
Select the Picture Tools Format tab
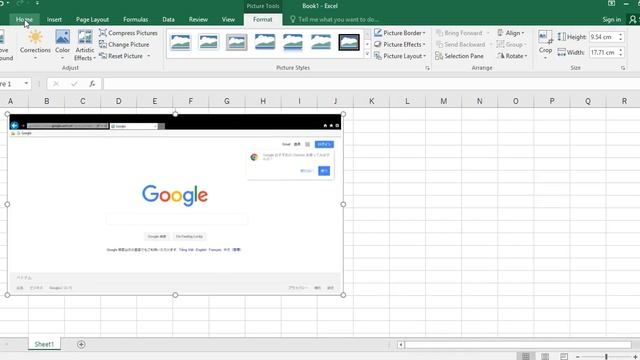click(x=262, y=19)
